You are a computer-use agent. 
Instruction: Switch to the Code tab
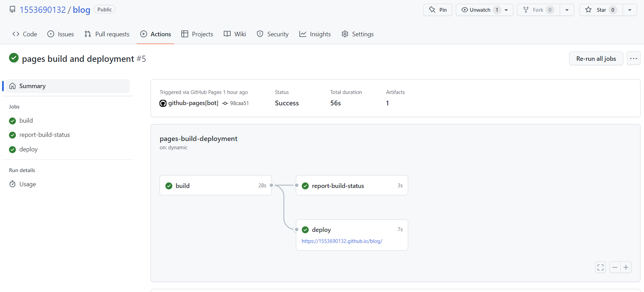click(x=25, y=34)
